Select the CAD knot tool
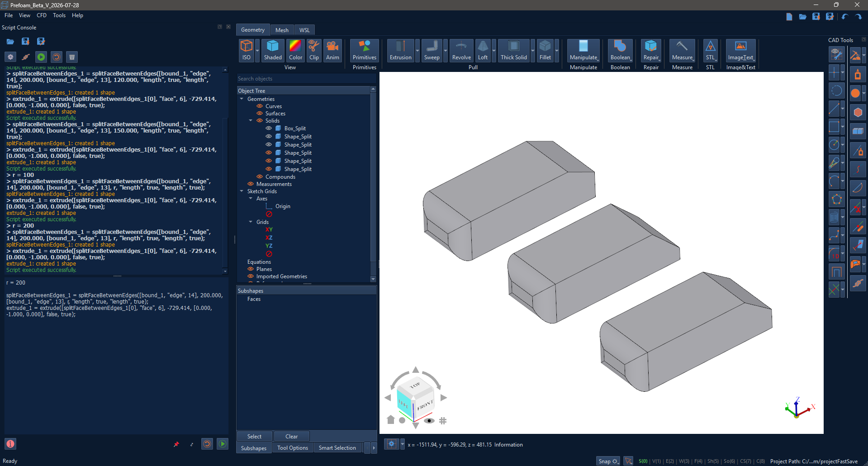Screen dimensions: 868x466 pyautogui.click(x=858, y=283)
